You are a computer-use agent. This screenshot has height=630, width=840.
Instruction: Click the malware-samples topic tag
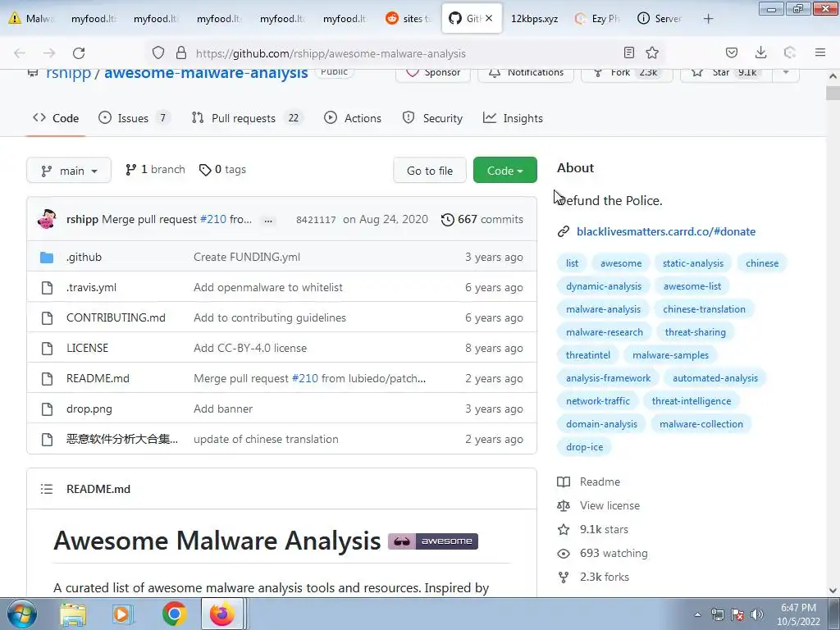(670, 355)
